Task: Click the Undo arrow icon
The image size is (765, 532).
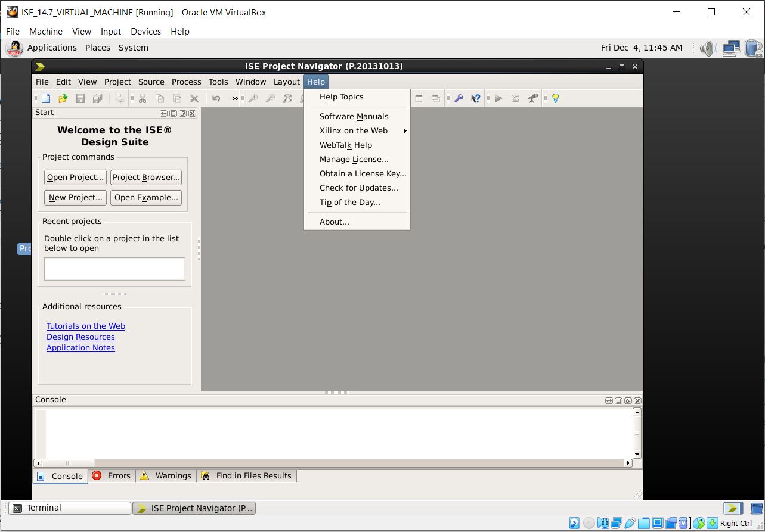Action: coord(216,98)
